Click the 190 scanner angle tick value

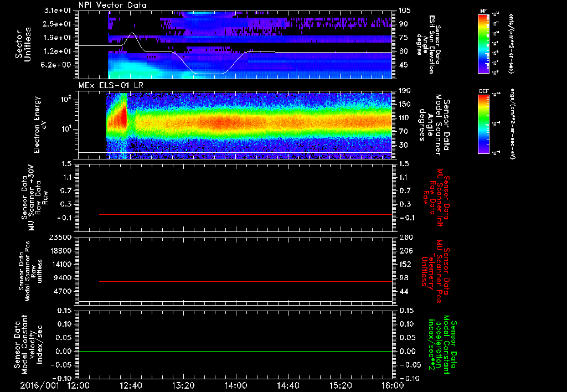[405, 91]
